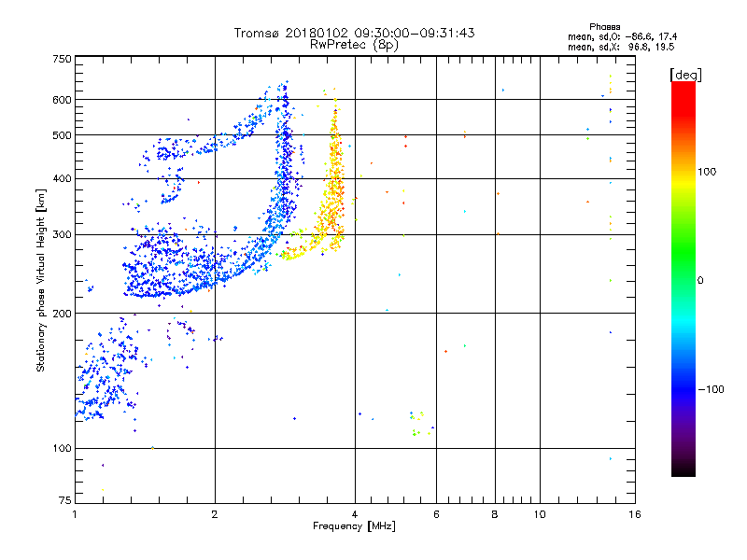Click the 'RwPretec (8p)' subtitle
The height and width of the screenshot is (560, 747).
(354, 45)
